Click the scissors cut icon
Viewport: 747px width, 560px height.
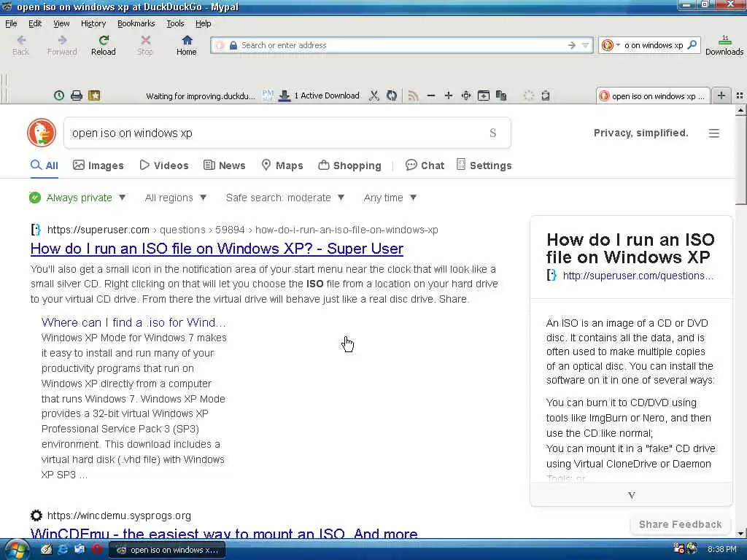pyautogui.click(x=374, y=96)
